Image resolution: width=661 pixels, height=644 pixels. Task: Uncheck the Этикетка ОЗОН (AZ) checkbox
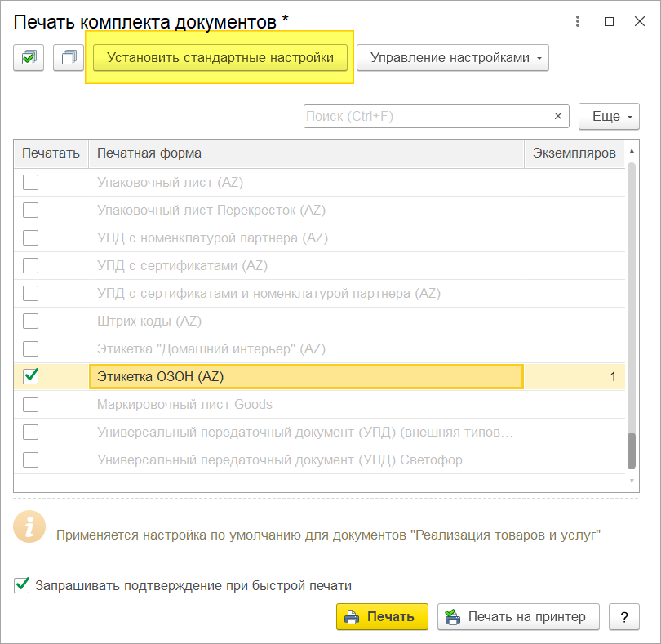click(31, 376)
